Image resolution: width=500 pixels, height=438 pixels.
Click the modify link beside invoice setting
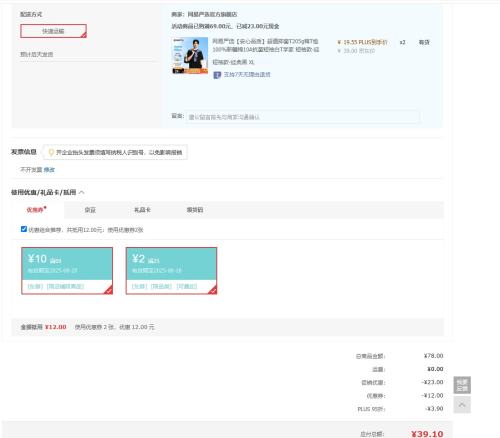tap(49, 170)
